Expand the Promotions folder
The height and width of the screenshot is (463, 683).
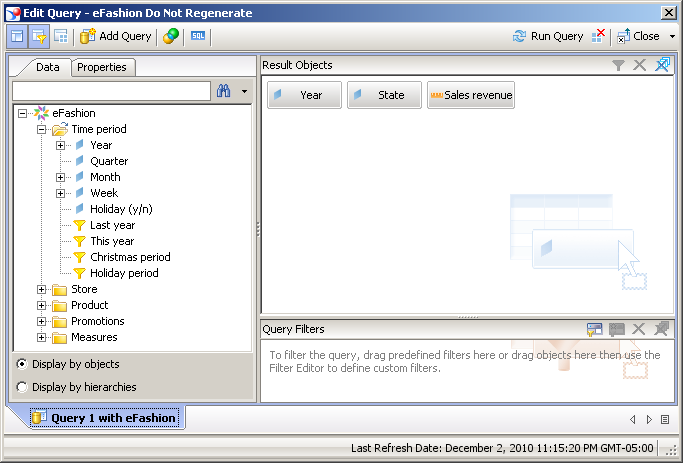[x=41, y=321]
